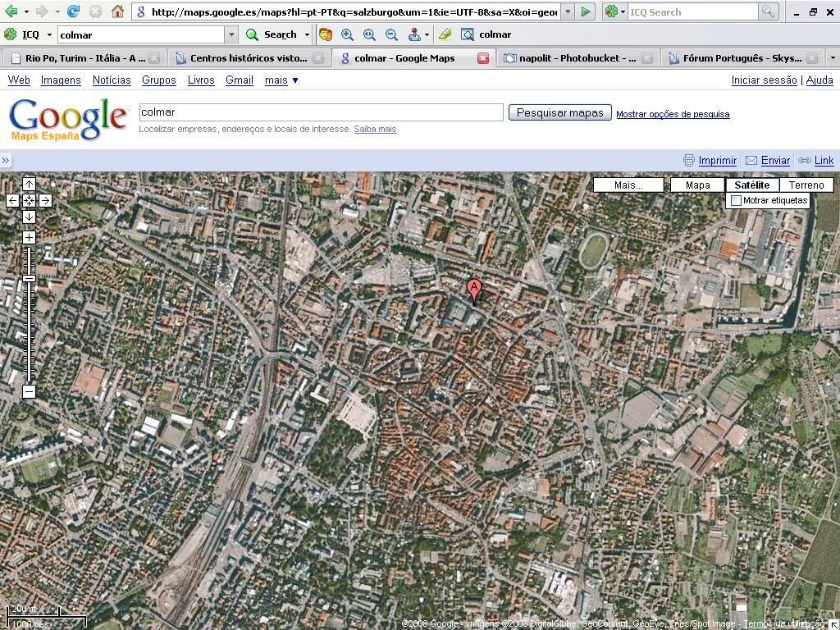Open the 'mais' dropdown in Google navigation
This screenshot has width=840, height=630.
click(x=281, y=80)
